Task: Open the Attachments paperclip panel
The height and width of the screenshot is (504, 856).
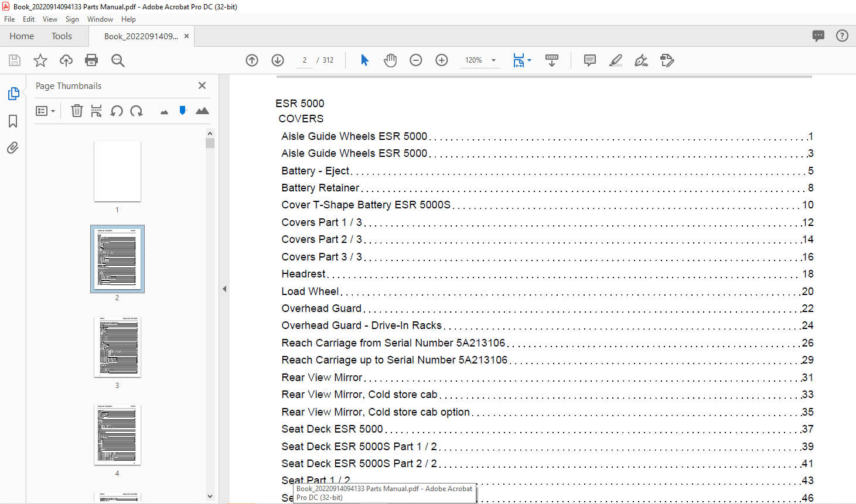Action: click(x=13, y=148)
